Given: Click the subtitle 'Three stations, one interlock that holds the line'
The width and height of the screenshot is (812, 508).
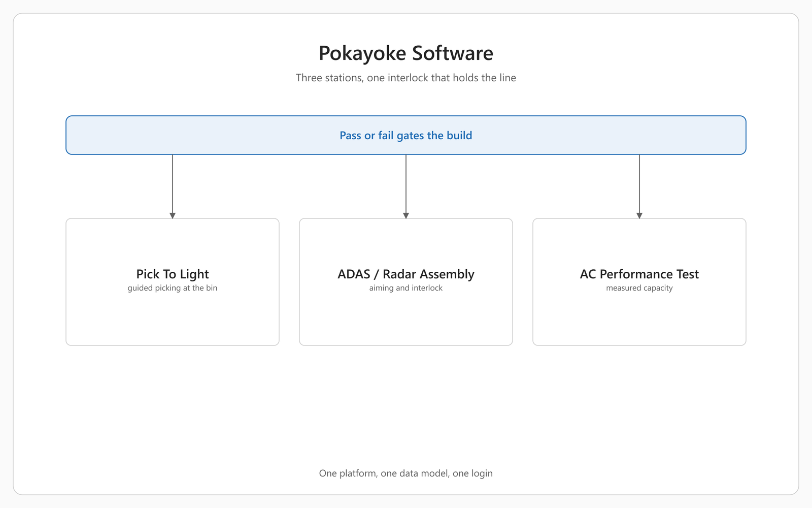Looking at the screenshot, I should pyautogui.click(x=406, y=78).
